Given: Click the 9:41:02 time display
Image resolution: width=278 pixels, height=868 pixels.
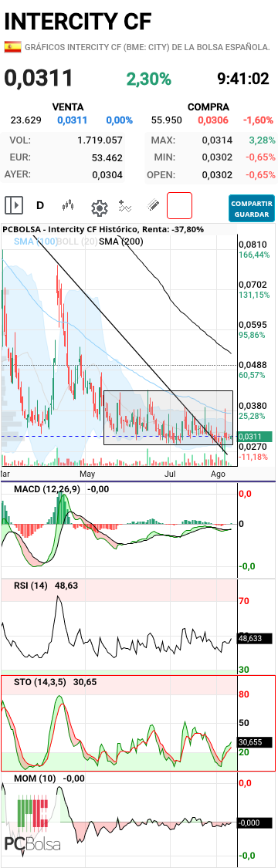Looking at the screenshot, I should coord(243,79).
